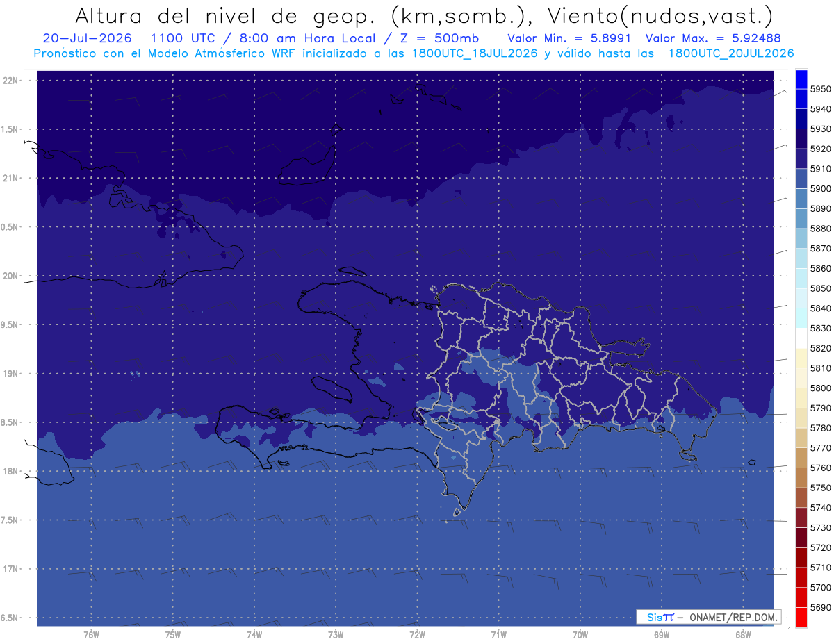Pick the swatch between 5900 and 5910
Viewport: 834px width, 644px height.
801,179
